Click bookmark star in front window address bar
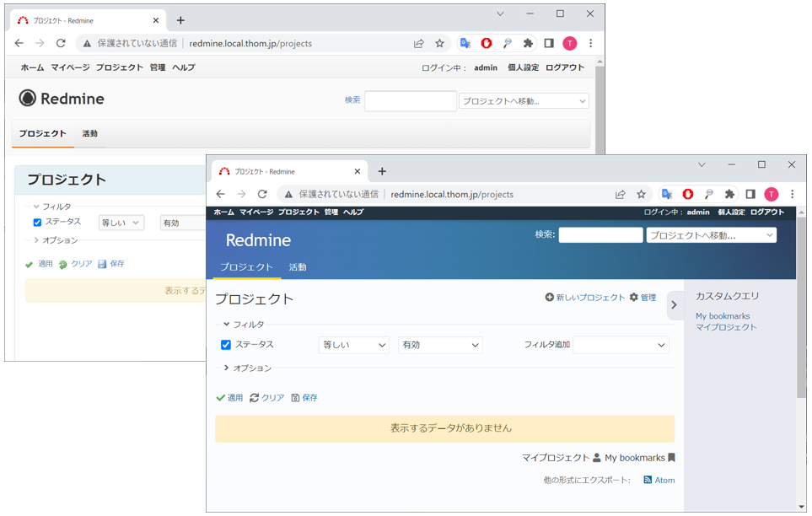The width and height of the screenshot is (812, 516). (x=641, y=194)
